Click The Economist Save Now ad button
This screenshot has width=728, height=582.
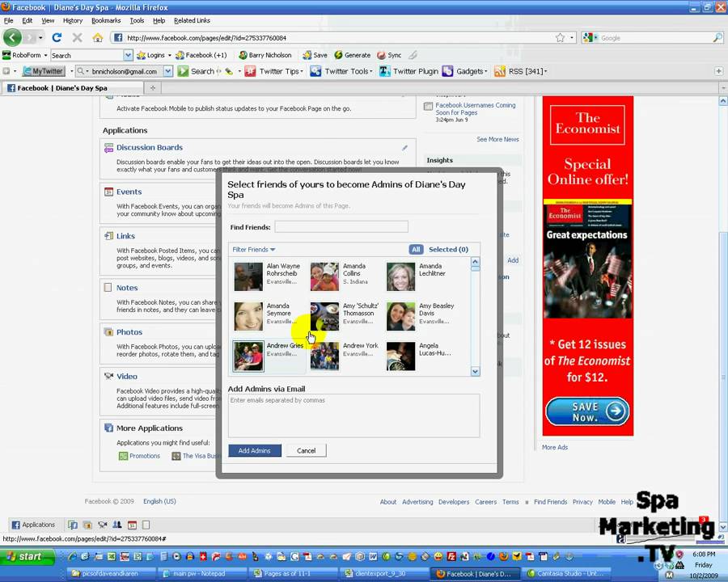tap(588, 411)
